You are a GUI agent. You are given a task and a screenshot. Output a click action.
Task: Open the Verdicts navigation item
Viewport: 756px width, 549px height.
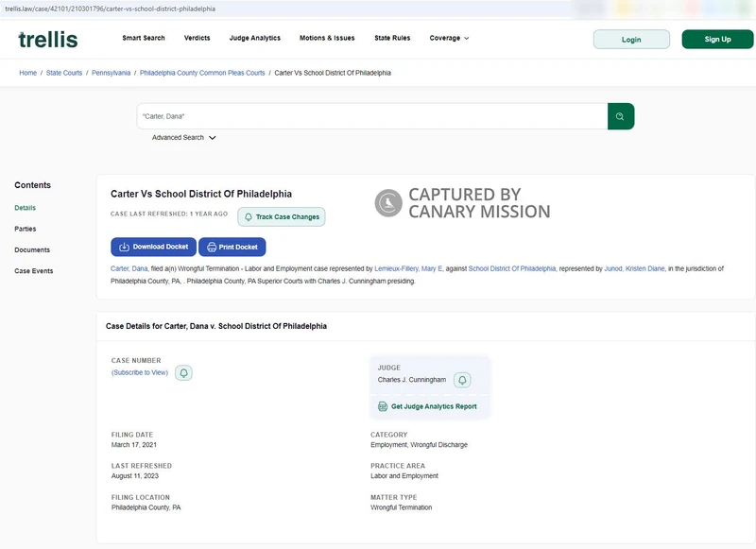[197, 39]
